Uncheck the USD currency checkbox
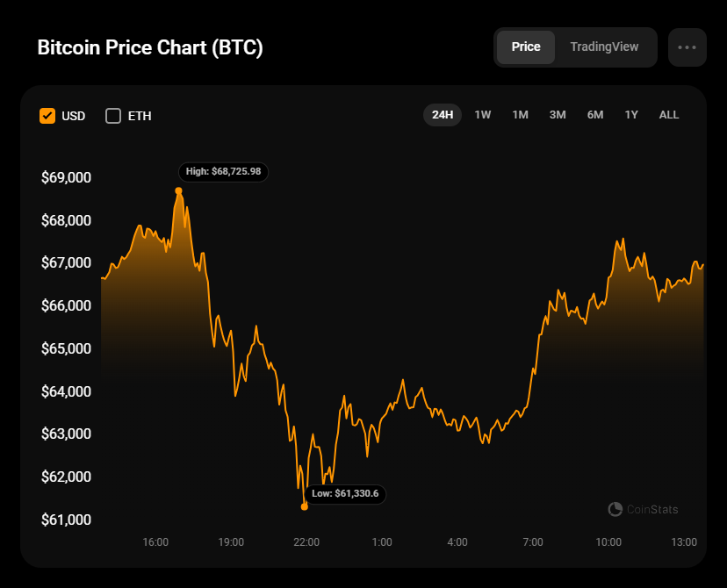727x588 pixels. click(x=47, y=116)
